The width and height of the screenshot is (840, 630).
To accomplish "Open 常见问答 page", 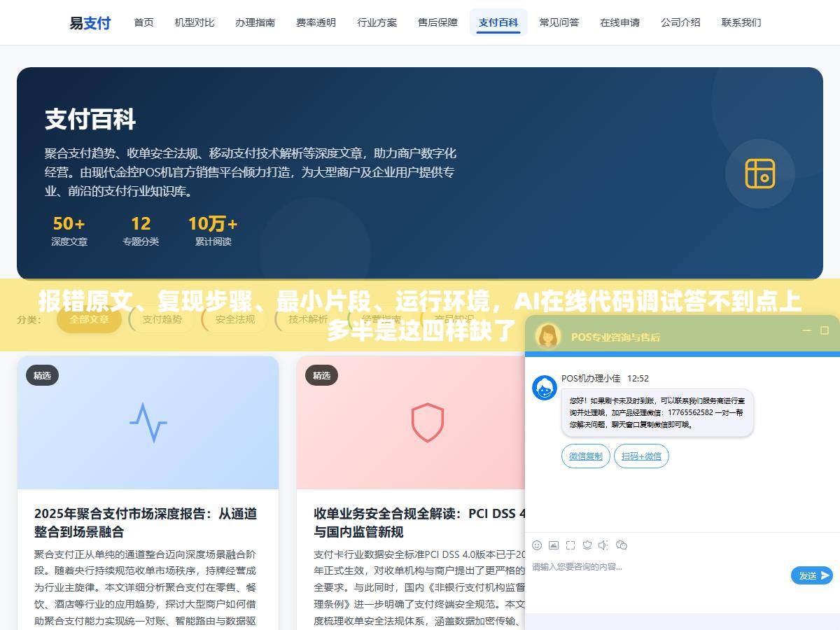I will (x=559, y=22).
